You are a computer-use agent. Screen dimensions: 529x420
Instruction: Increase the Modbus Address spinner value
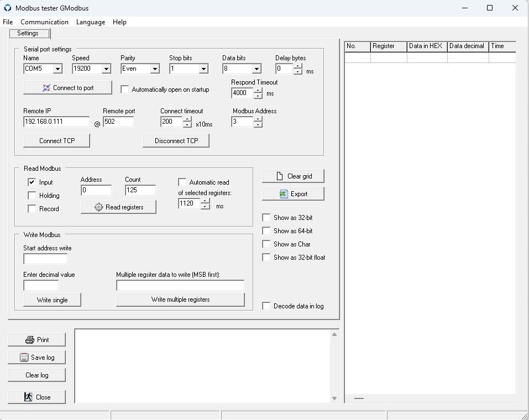[258, 119]
